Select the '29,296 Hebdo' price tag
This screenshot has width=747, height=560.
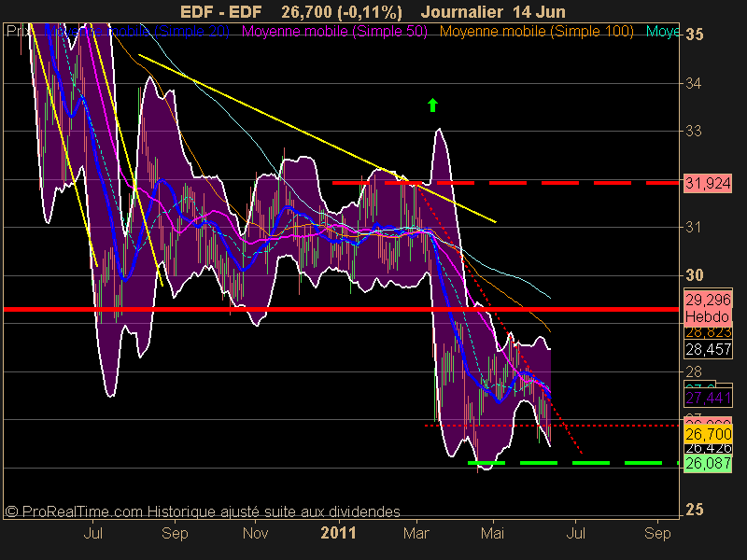tap(708, 308)
